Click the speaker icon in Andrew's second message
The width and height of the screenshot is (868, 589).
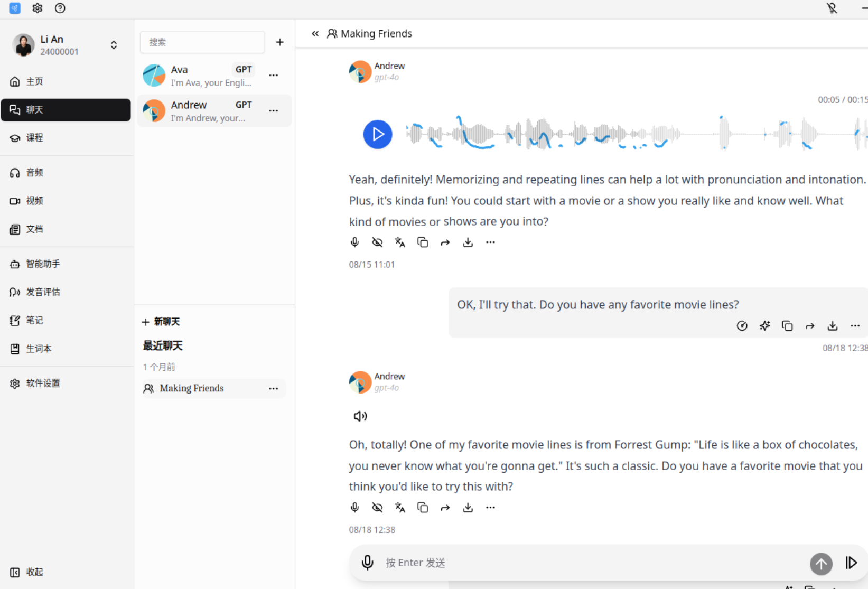click(x=360, y=416)
